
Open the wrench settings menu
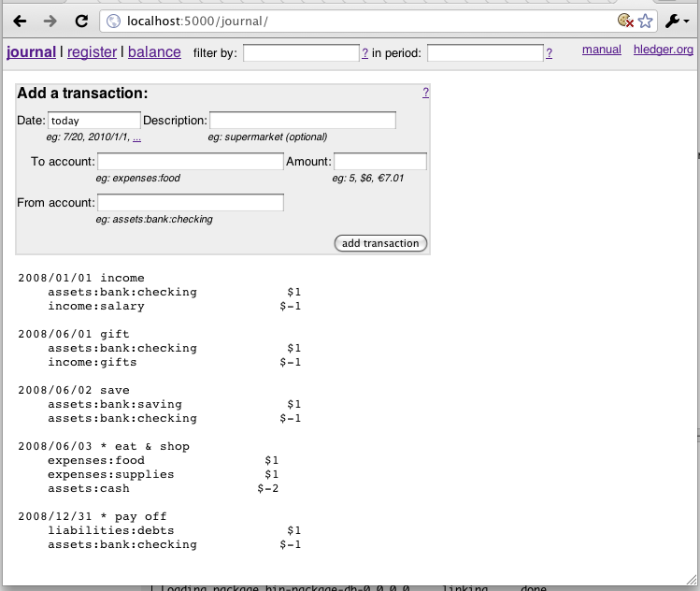coord(677,21)
